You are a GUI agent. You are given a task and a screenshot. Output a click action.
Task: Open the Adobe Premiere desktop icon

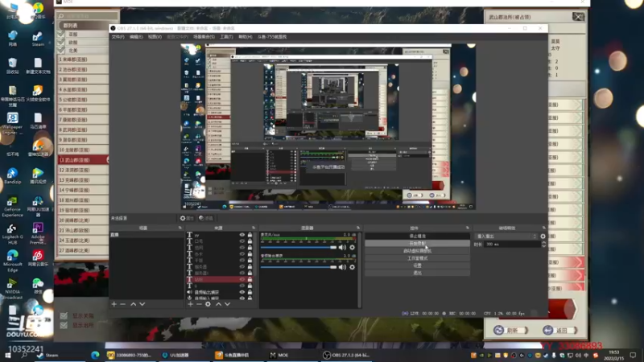point(38,233)
